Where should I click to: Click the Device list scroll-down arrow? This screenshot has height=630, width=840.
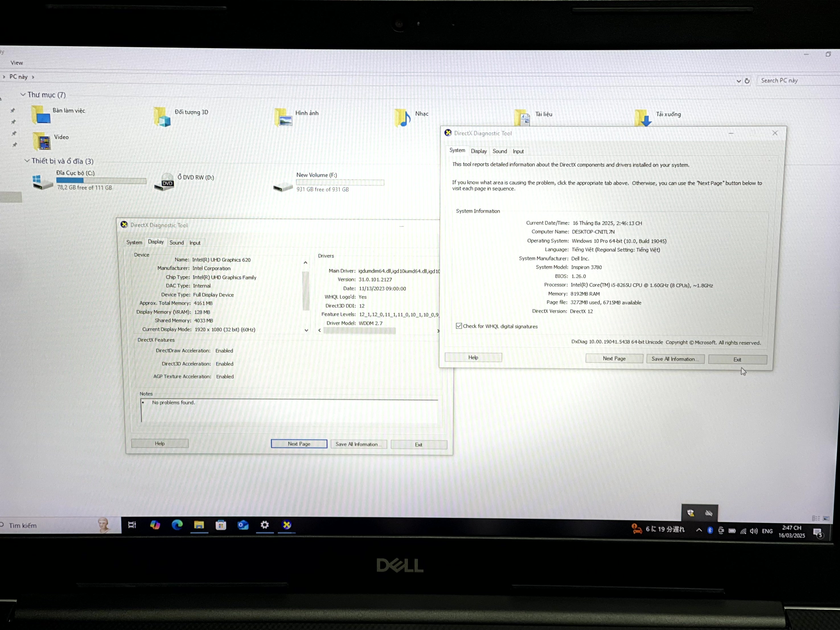click(x=306, y=330)
